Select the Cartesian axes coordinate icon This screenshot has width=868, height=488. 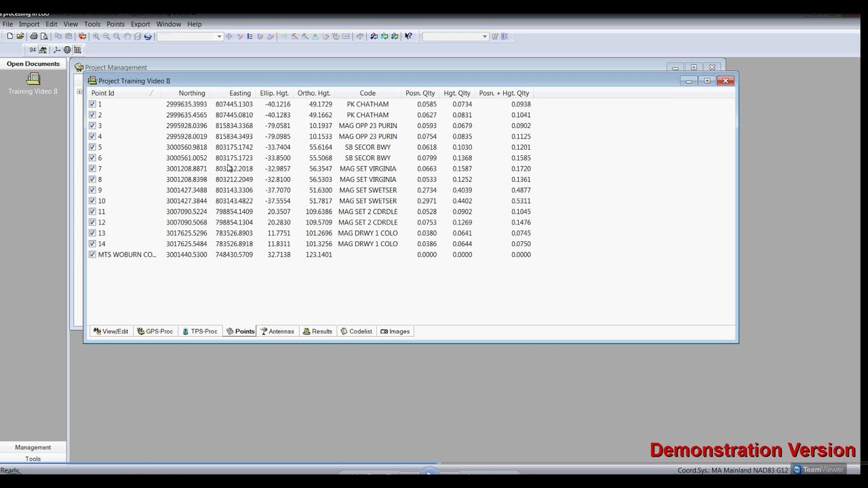click(x=57, y=49)
